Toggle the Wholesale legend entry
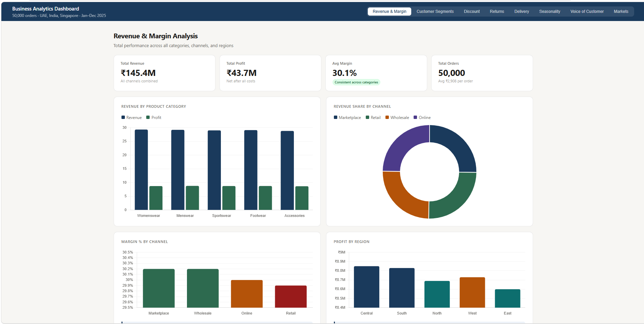644x324 pixels. [397, 118]
